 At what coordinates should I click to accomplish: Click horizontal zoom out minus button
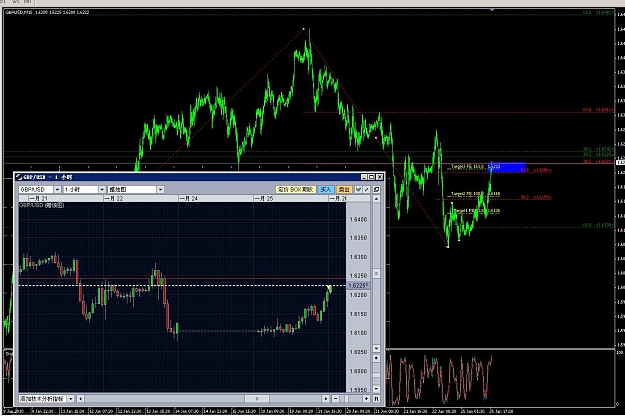click(x=336, y=398)
